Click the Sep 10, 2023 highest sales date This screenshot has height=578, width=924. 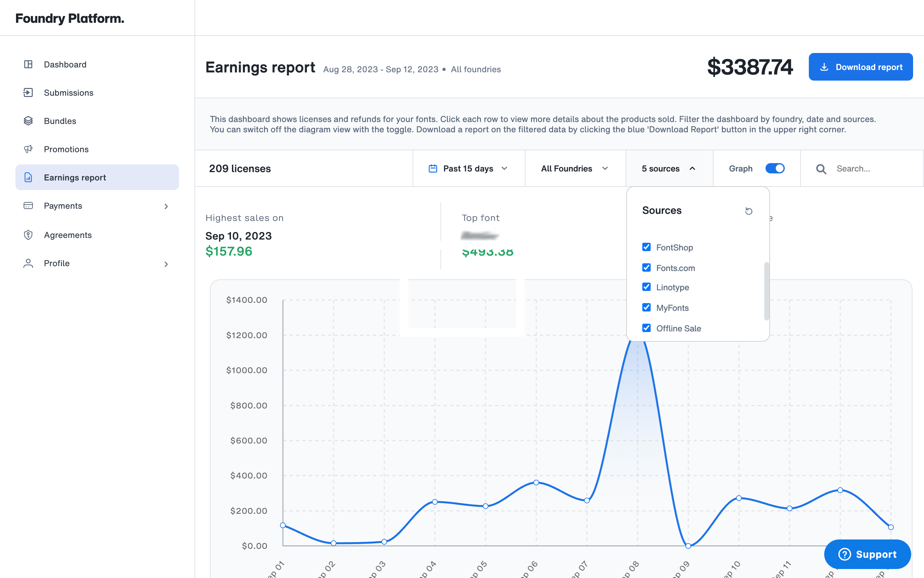pyautogui.click(x=239, y=236)
